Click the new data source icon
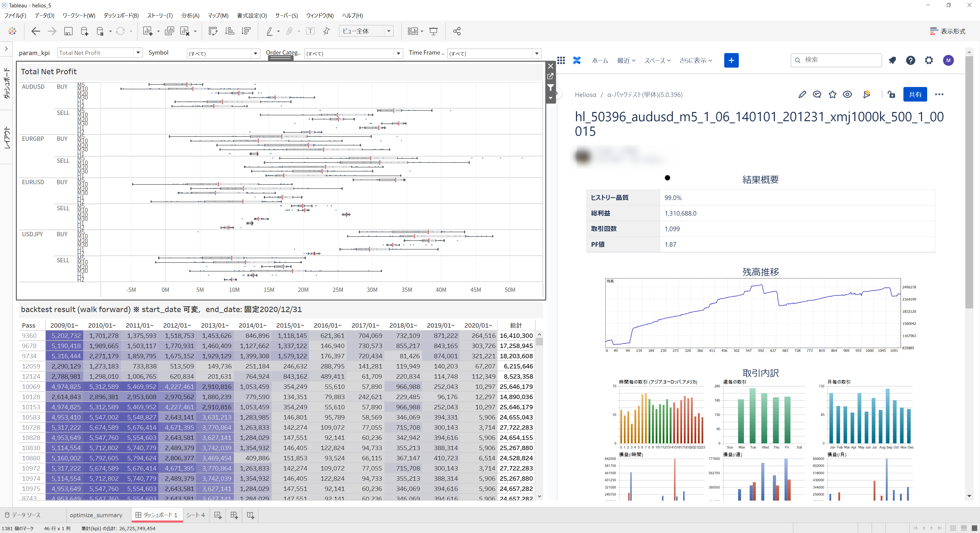This screenshot has width=980, height=533. point(84,31)
